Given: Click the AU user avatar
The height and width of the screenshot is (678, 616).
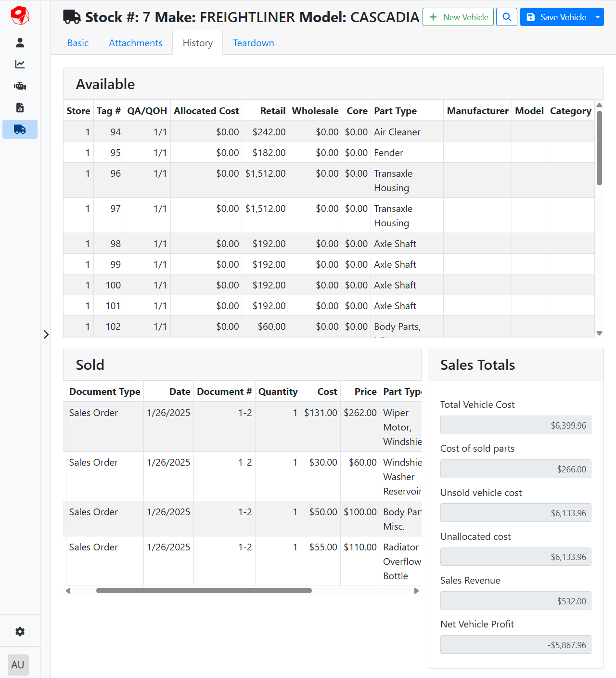Looking at the screenshot, I should coord(18,665).
